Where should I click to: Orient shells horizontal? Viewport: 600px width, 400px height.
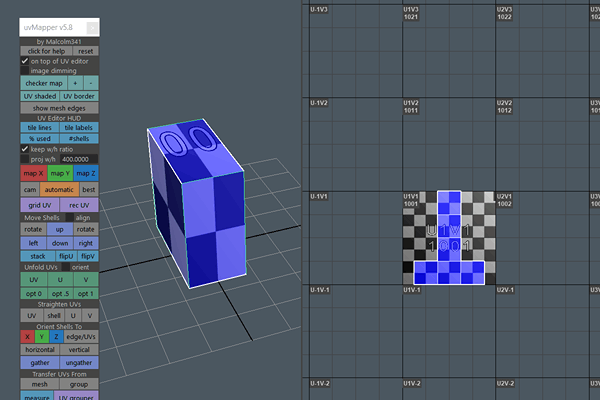point(39,350)
